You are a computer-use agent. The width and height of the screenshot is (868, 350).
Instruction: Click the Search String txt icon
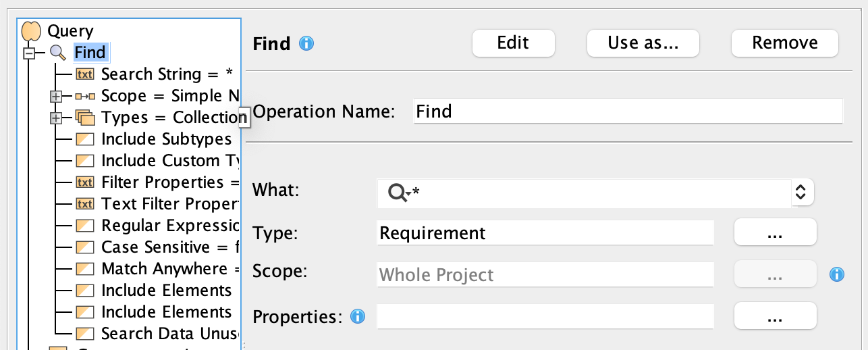point(85,74)
